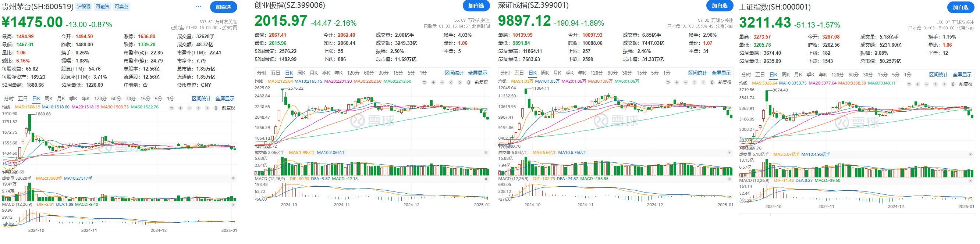
Task: Reset the 贵州茅台 chart with the undo icon
Action: 171,108
